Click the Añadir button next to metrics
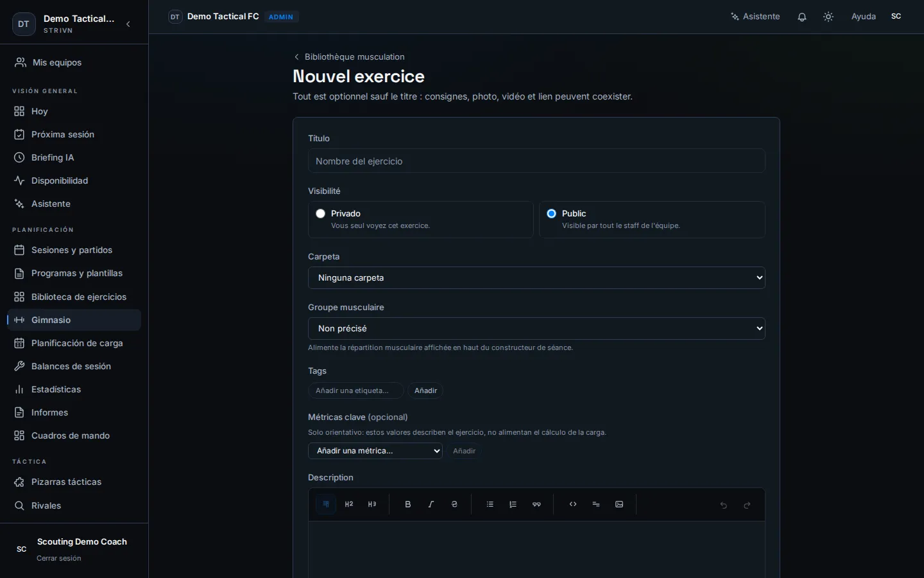 [464, 451]
